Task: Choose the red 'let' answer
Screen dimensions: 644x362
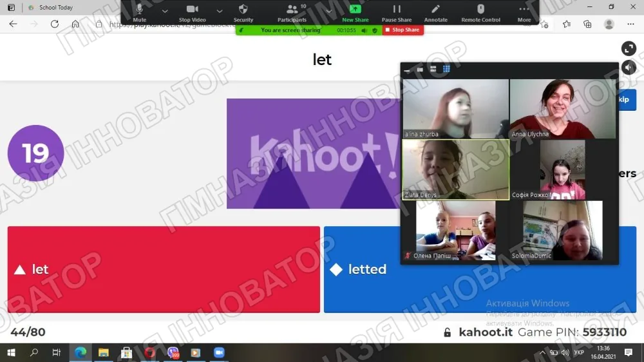Action: 164,269
